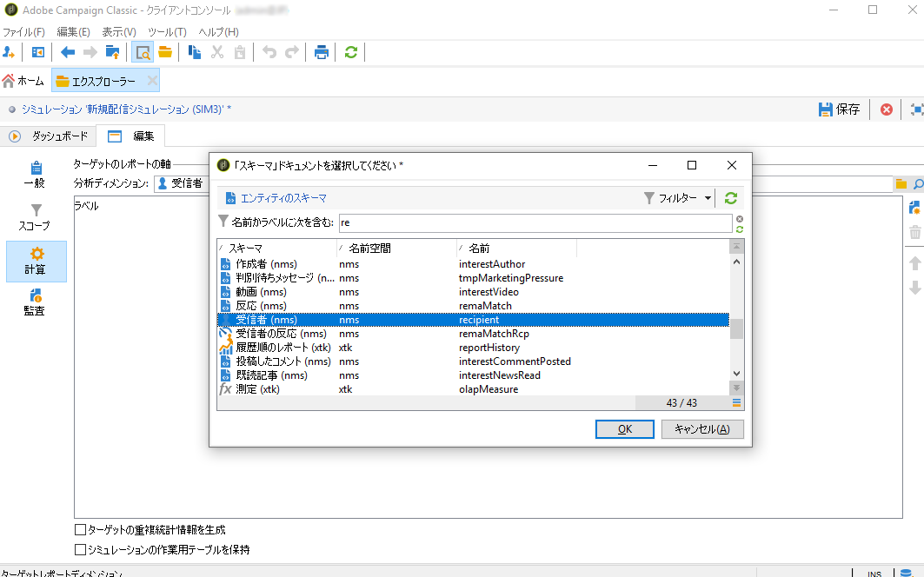Jump to list top with double-arrow button
This screenshot has height=577, width=924.
736,247
